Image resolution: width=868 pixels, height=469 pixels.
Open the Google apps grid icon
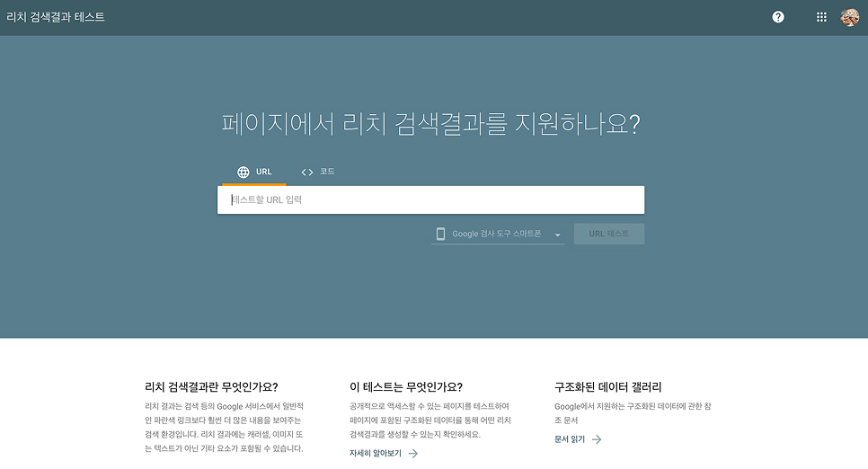coord(821,17)
